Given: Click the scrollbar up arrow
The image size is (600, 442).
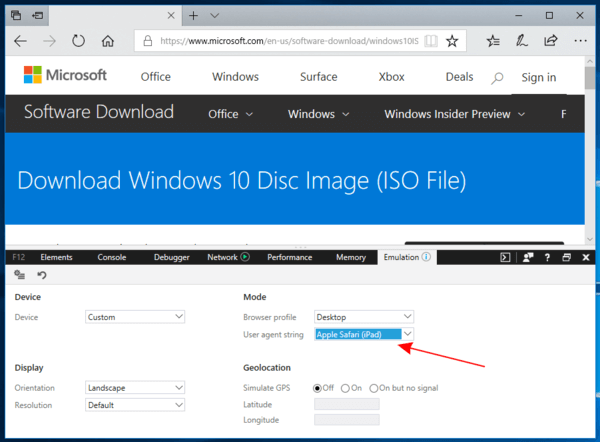Looking at the screenshot, I should click(x=590, y=61).
